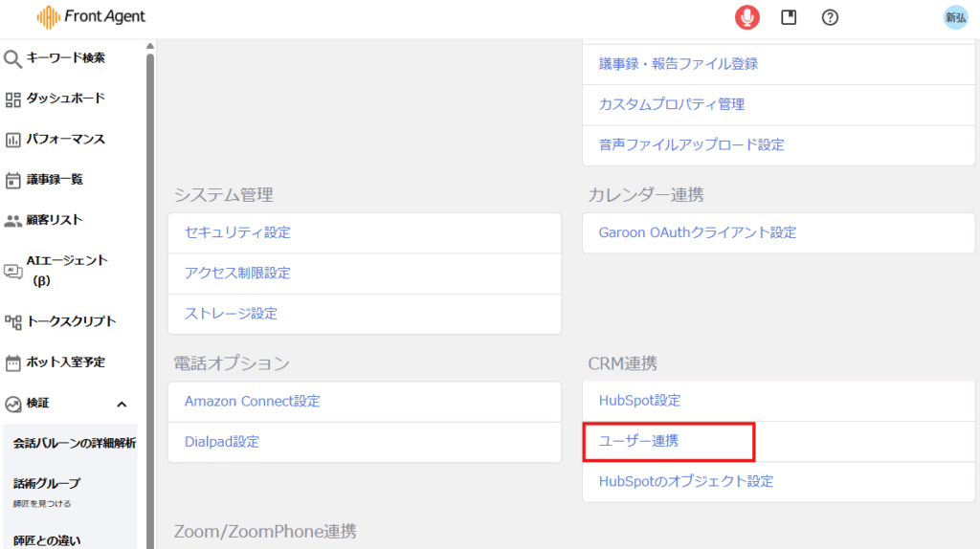Open the user avatar profile menu
The image size is (980, 549).
(955, 17)
